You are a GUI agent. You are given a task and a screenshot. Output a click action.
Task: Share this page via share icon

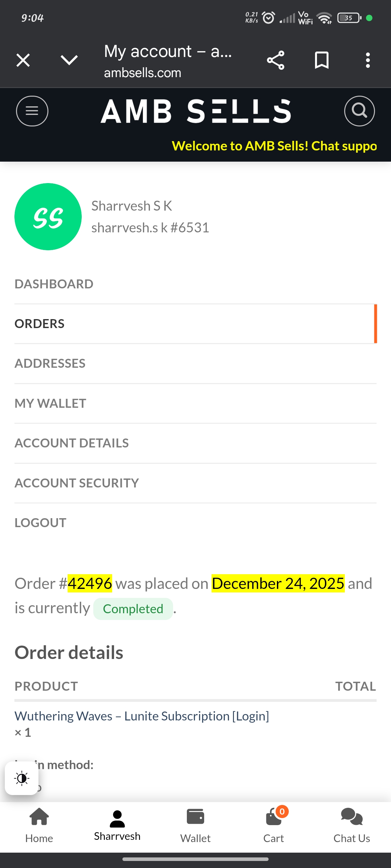coord(275,61)
